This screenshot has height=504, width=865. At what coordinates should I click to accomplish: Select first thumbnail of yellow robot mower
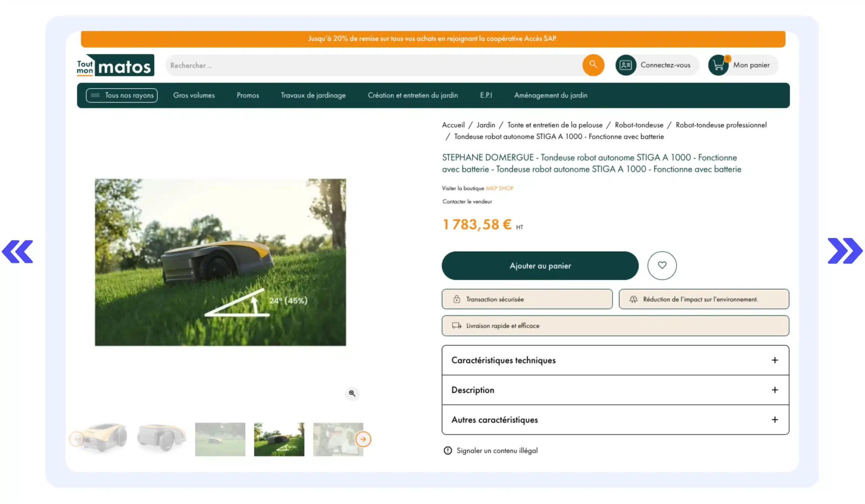[x=102, y=439]
